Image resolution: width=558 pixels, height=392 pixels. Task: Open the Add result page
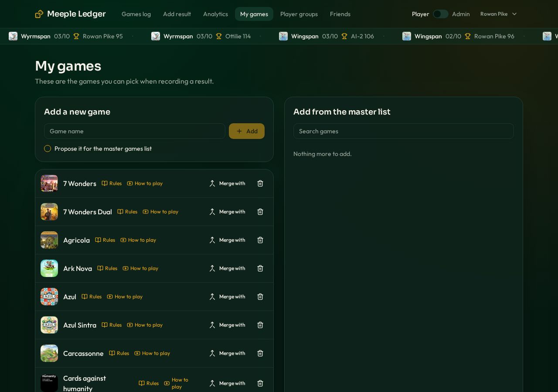[177, 14]
